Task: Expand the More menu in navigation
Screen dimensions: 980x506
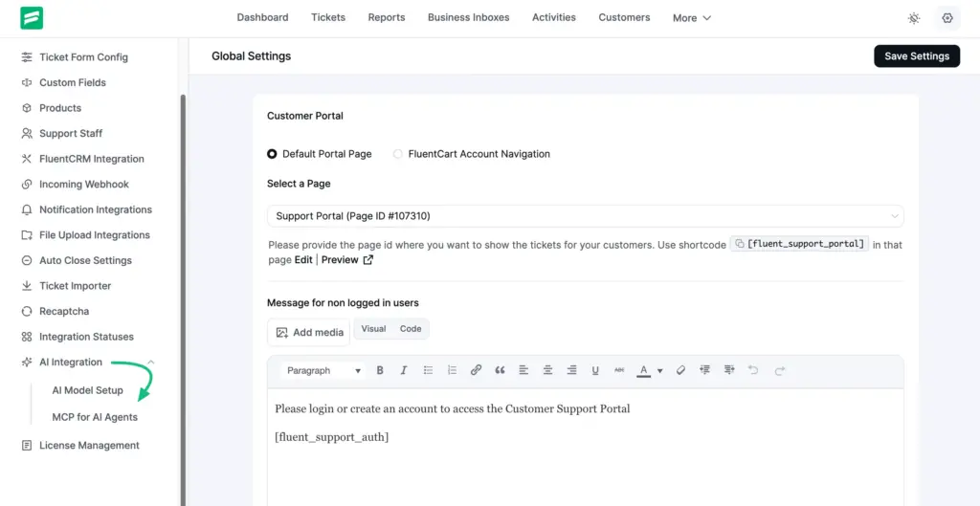Action: pos(692,18)
